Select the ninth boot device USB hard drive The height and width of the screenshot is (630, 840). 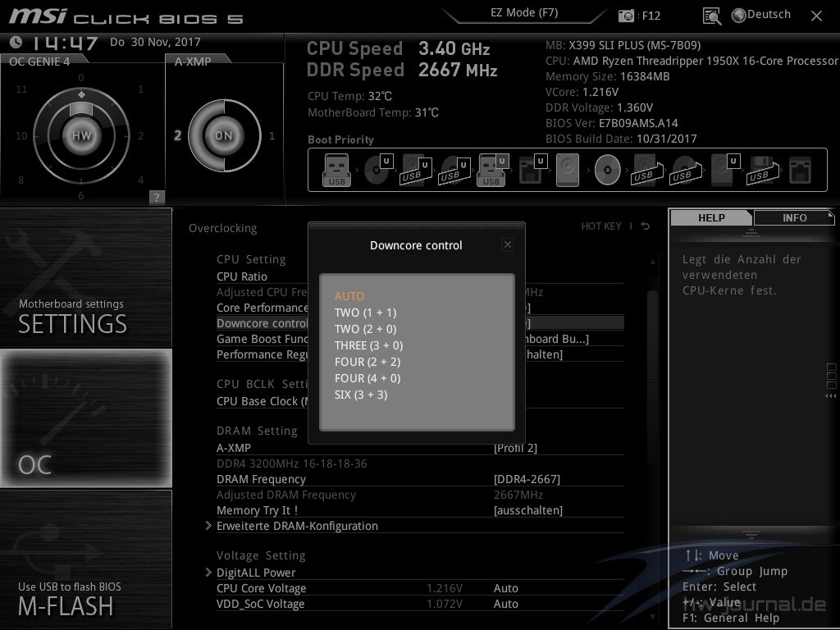pos(648,170)
